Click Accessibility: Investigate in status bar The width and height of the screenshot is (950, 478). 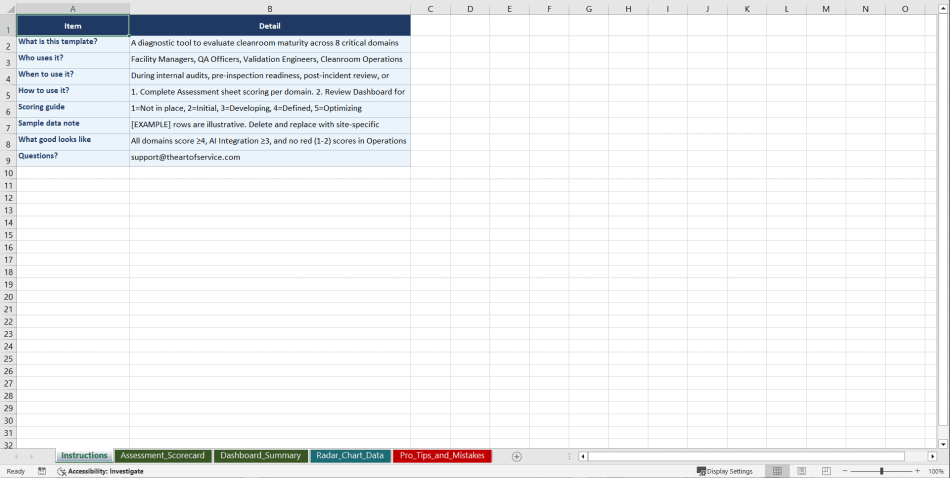100,471
